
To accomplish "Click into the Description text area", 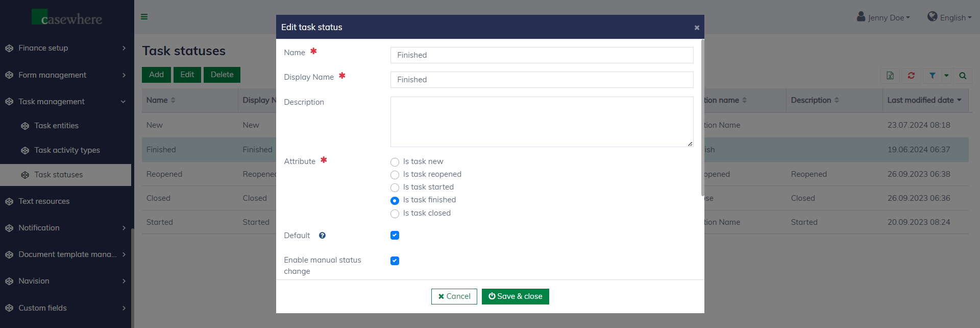I will [x=542, y=122].
